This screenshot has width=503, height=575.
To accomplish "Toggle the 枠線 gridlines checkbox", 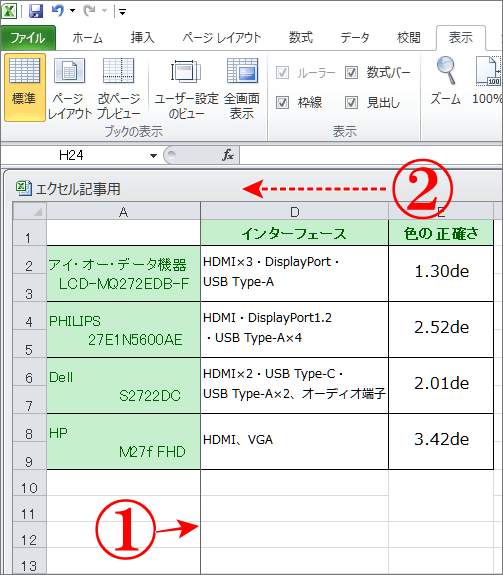I will pos(282,102).
